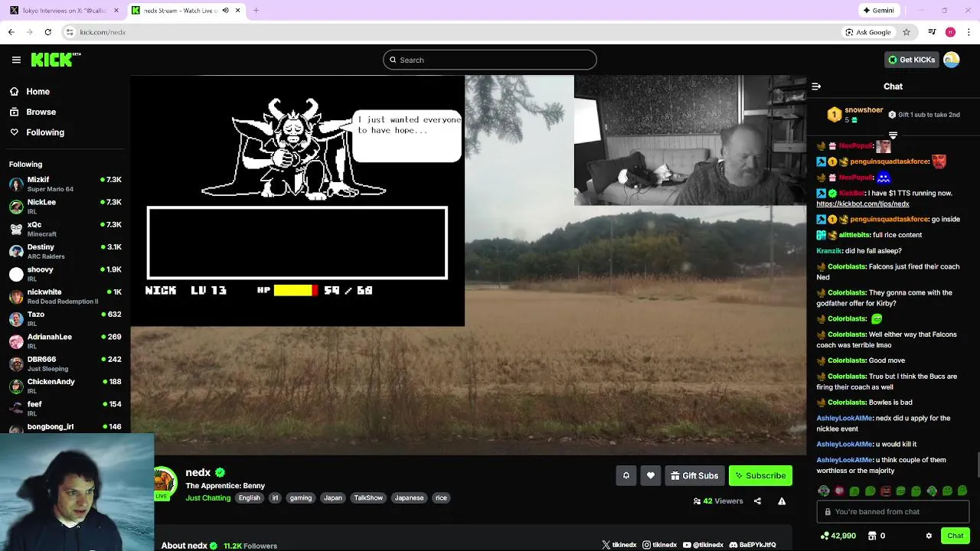Click Ask Google lens button
This screenshot has width=980, height=551.
click(x=868, y=32)
